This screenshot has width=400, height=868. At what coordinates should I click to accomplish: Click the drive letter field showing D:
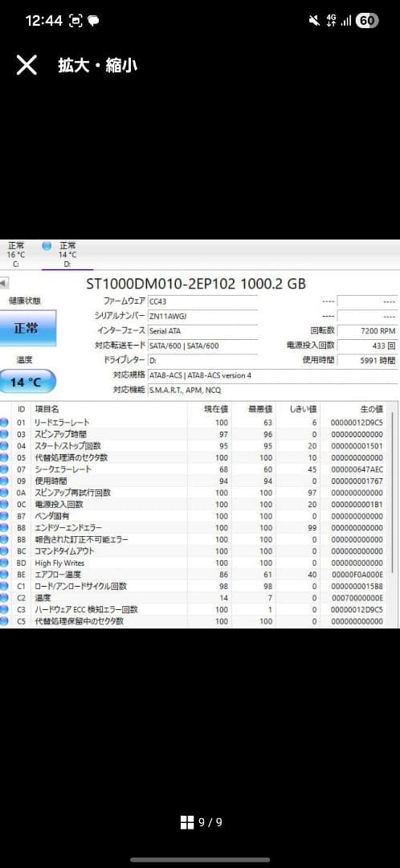[202, 360]
